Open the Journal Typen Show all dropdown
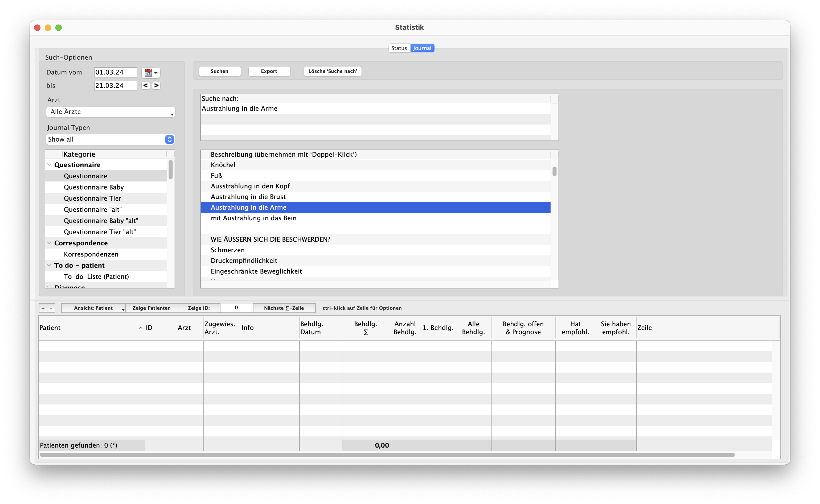 pos(110,139)
